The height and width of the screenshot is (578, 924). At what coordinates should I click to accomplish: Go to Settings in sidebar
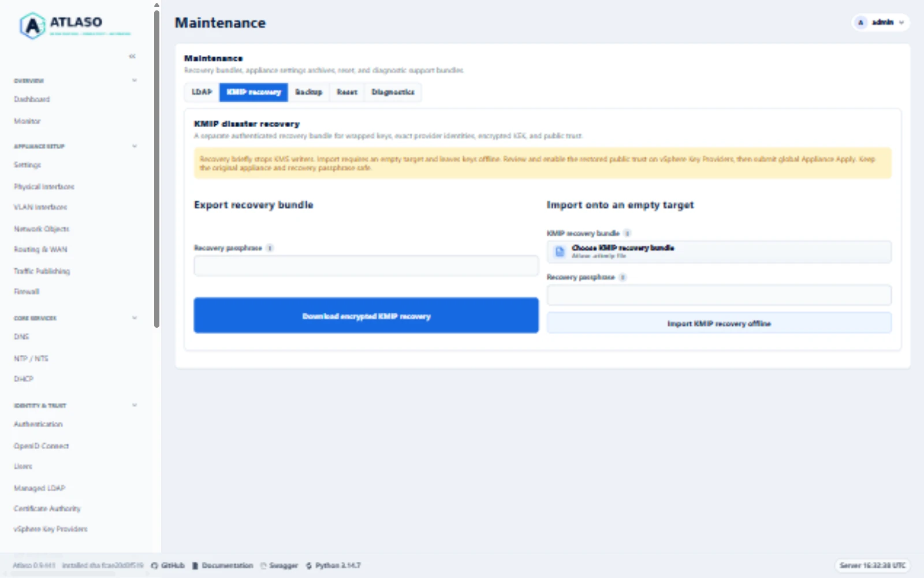coord(27,165)
